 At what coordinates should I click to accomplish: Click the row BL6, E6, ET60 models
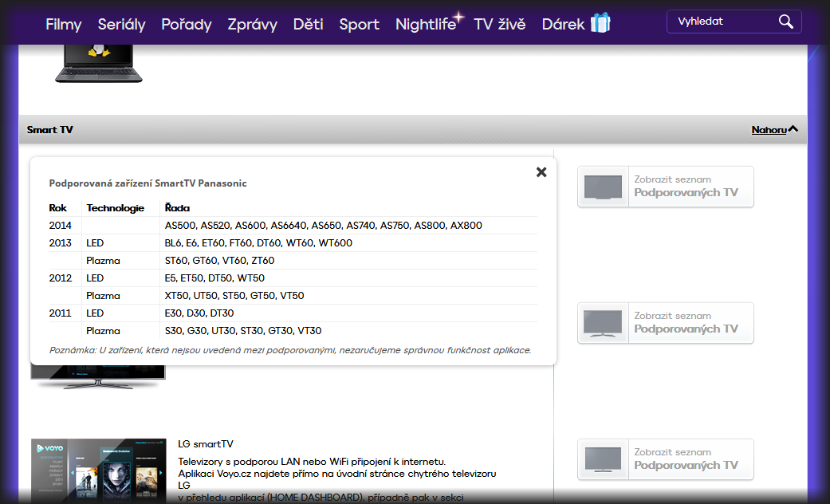258,243
